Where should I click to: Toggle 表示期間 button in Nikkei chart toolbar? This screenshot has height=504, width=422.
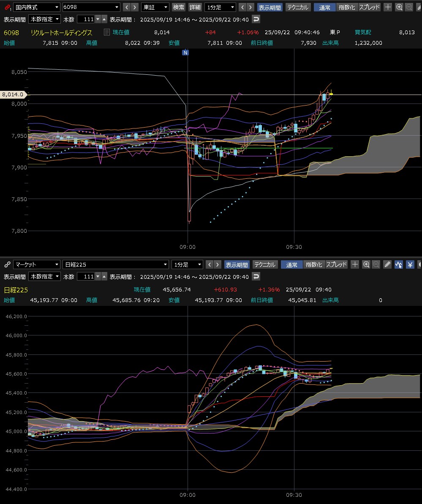click(x=237, y=264)
